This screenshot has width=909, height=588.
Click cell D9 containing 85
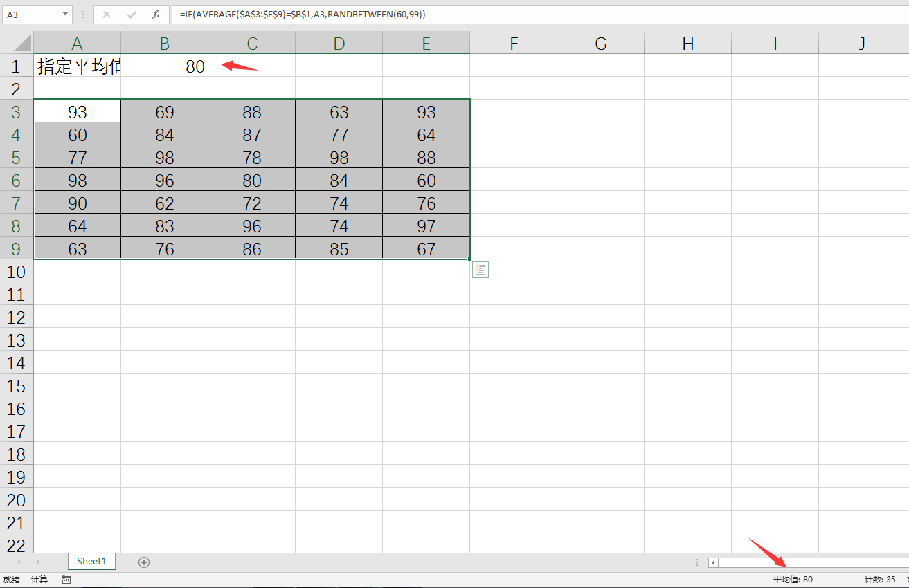339,248
